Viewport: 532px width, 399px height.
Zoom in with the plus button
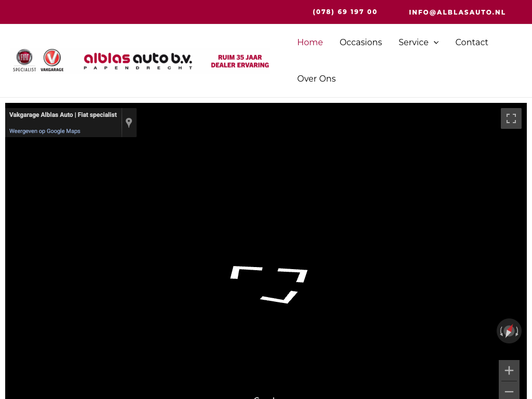click(509, 370)
